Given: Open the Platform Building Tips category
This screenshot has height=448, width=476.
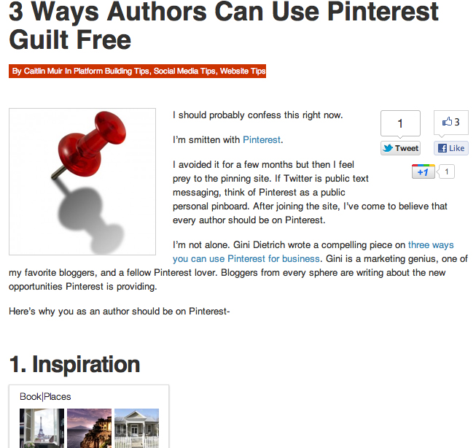Looking at the screenshot, I should [x=109, y=72].
